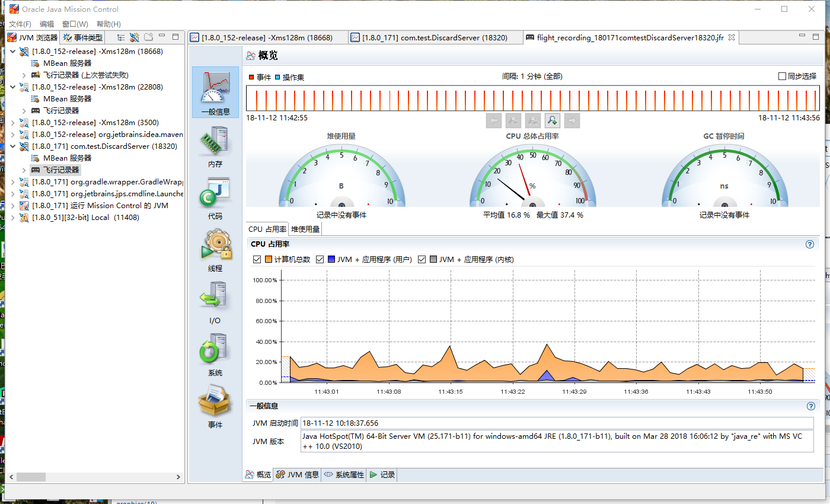Open the 记录 bottom tab
This screenshot has width=830, height=504.
[x=382, y=475]
